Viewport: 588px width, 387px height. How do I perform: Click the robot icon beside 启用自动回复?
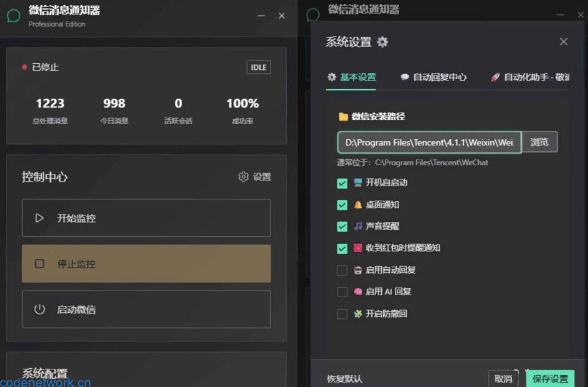(357, 270)
